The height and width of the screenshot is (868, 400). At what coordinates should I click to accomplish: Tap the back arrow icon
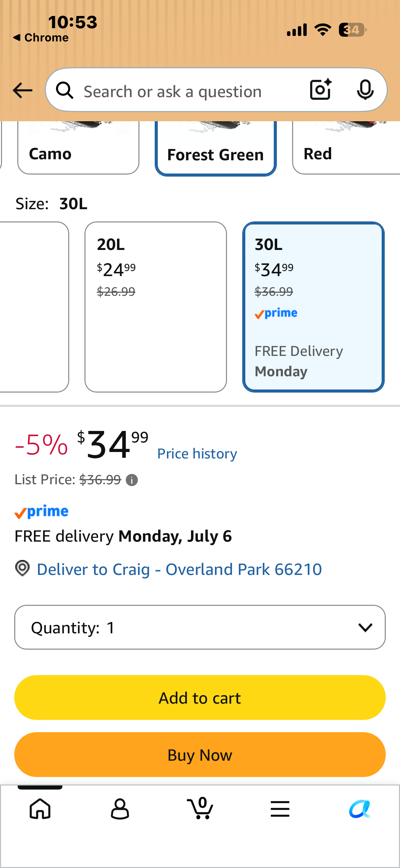pos(22,90)
